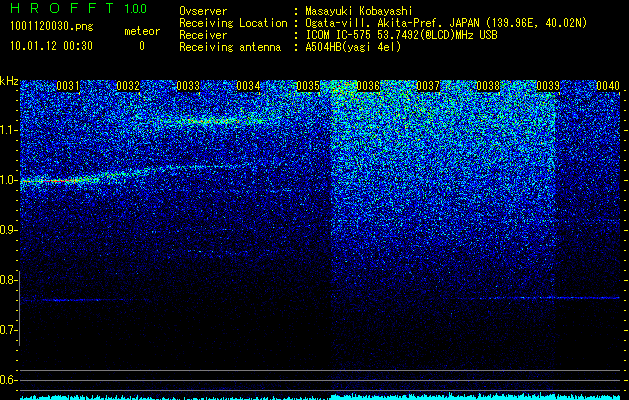This screenshot has height=400, width=629.
Task: Click the observer name Masayuki Kobayashi
Action: click(x=359, y=11)
